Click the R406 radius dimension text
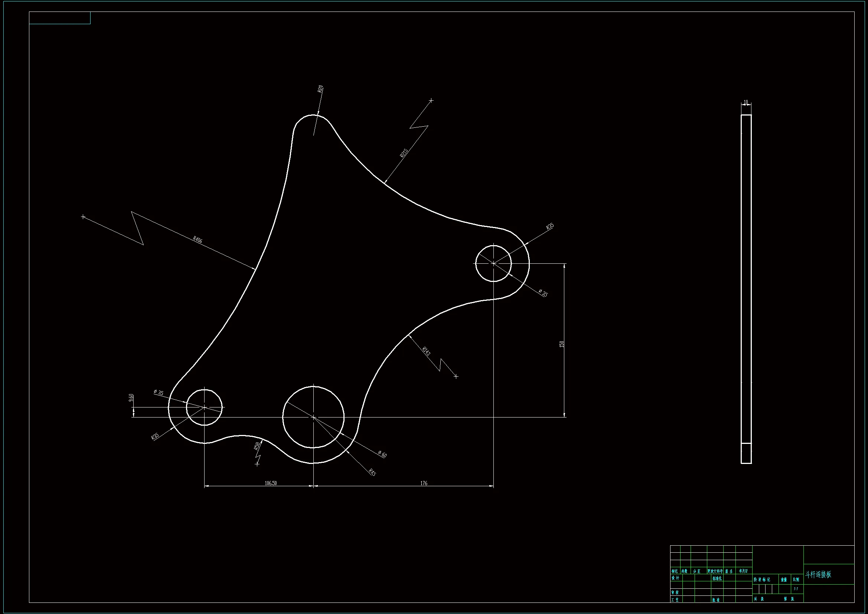868x614 pixels. (198, 239)
